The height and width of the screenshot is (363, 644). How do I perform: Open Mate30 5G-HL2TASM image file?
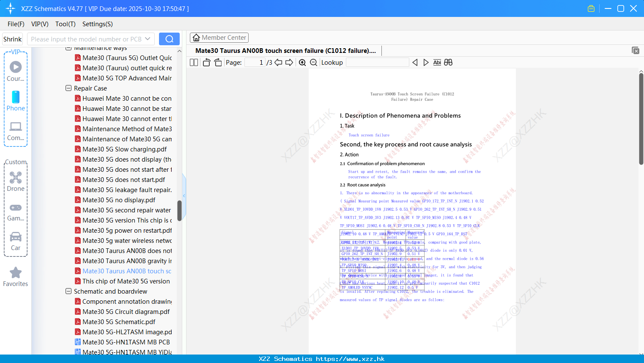123,332
